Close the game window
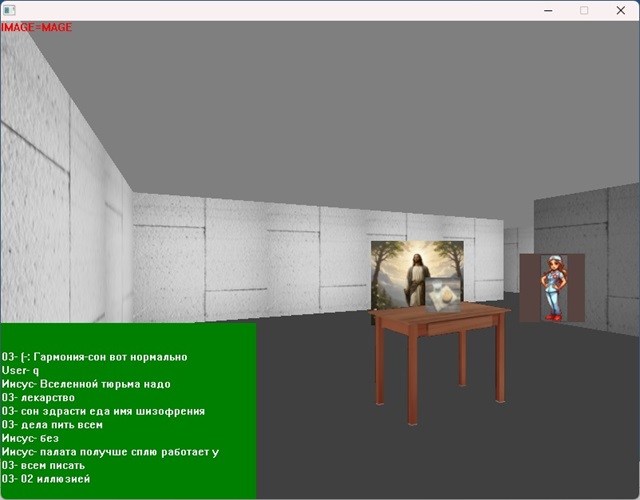Image resolution: width=640 pixels, height=500 pixels. click(x=620, y=10)
